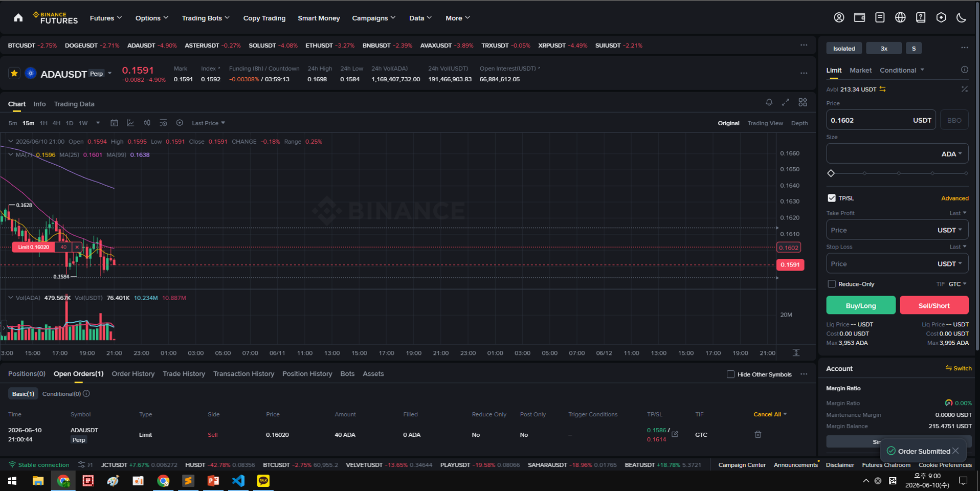Cancel the limit order from chart label
The image size is (980, 491).
(x=77, y=247)
